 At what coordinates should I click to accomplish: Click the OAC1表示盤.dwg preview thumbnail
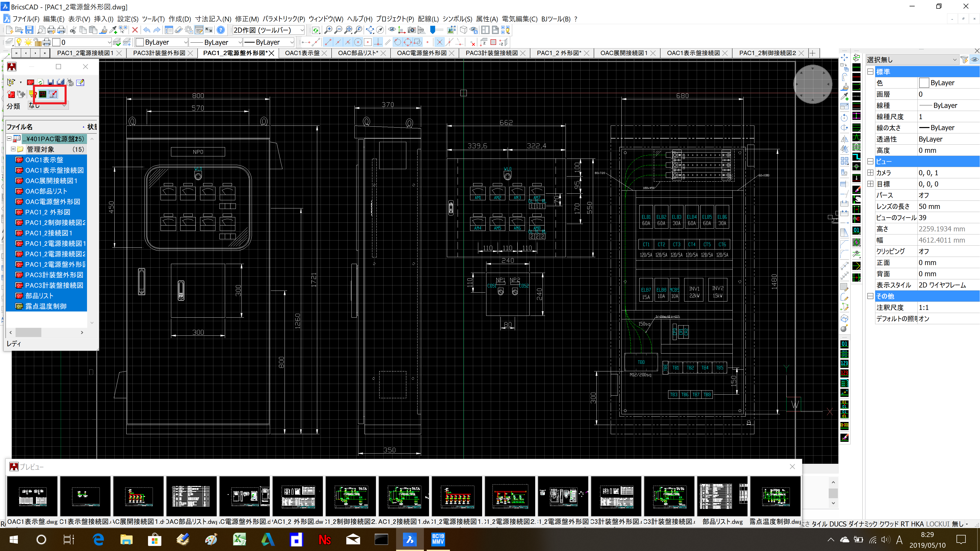coord(32,496)
